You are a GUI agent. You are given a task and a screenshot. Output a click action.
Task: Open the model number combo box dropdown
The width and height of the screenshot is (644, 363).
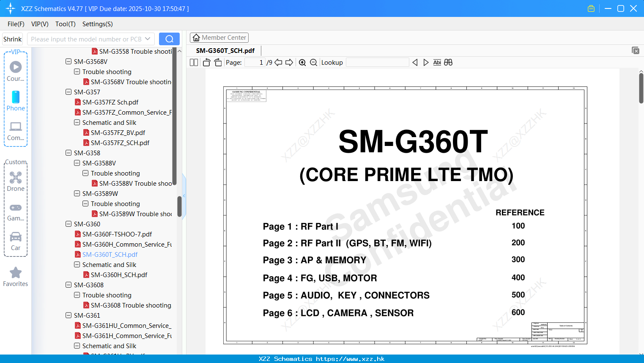pos(148,39)
